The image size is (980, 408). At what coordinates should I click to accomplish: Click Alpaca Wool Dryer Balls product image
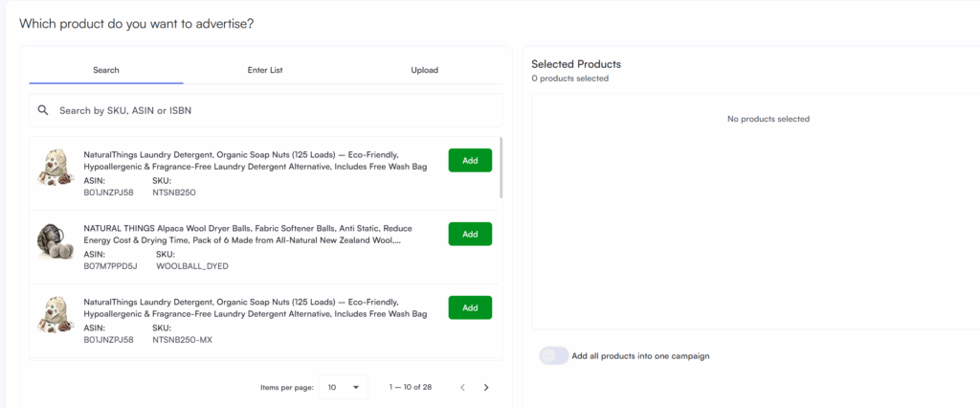click(56, 241)
